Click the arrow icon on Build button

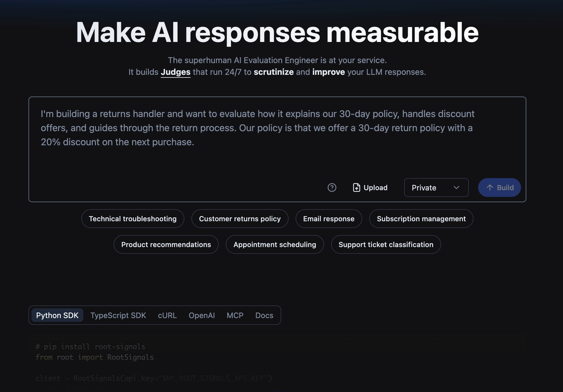click(490, 187)
